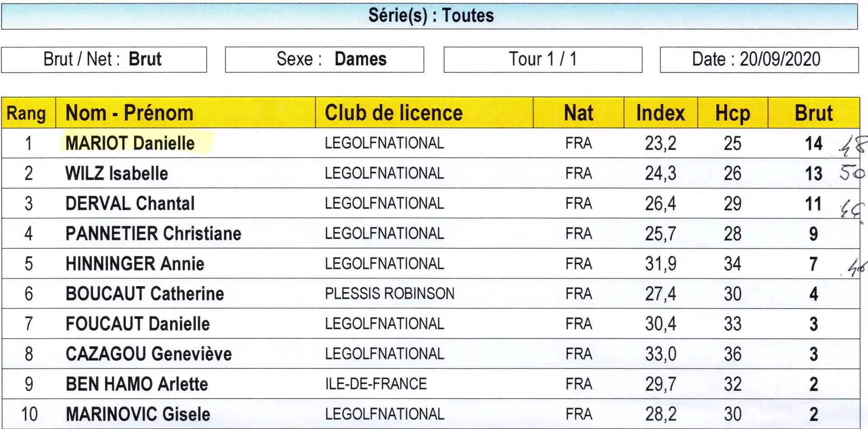Click Brut score 14 in first row
Screen dimensions: 868x429
click(x=814, y=144)
